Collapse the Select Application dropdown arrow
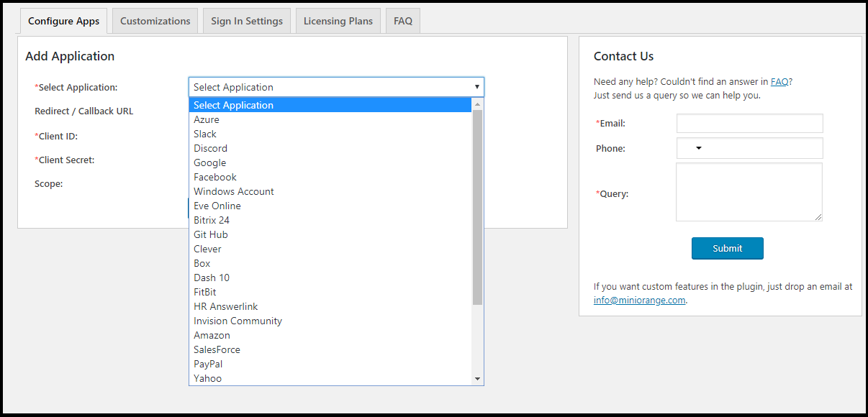Screen dimensions: 868x417 (x=476, y=87)
